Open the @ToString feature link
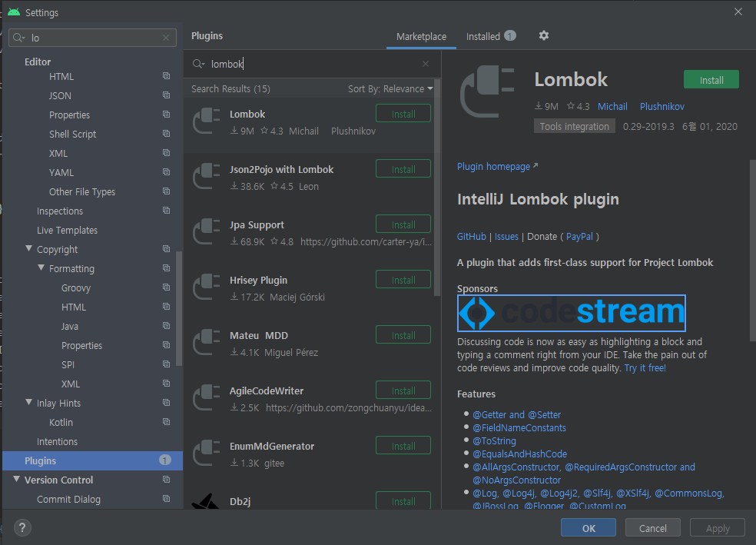 (x=494, y=440)
